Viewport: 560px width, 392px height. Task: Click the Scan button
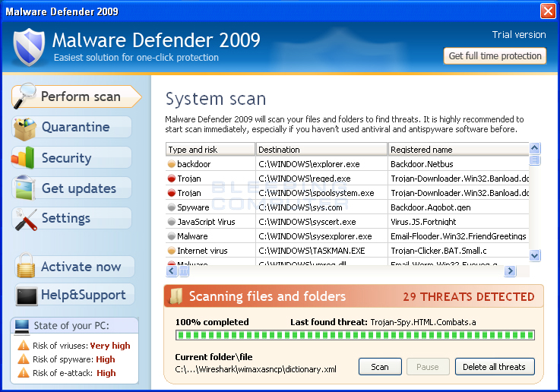[380, 367]
